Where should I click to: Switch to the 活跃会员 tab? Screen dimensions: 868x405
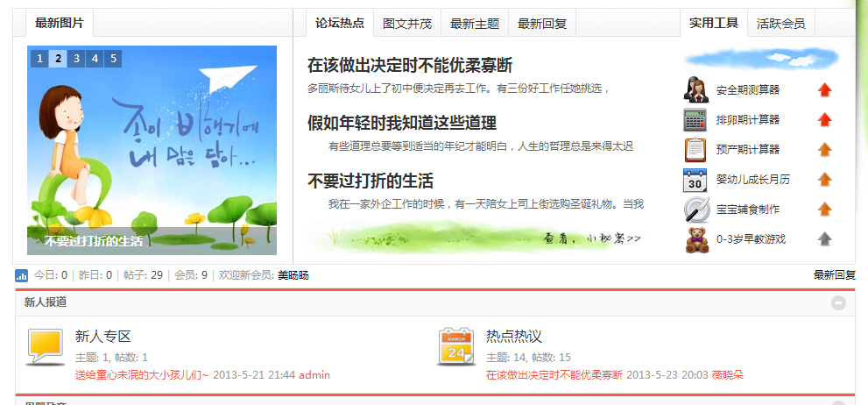pyautogui.click(x=781, y=24)
